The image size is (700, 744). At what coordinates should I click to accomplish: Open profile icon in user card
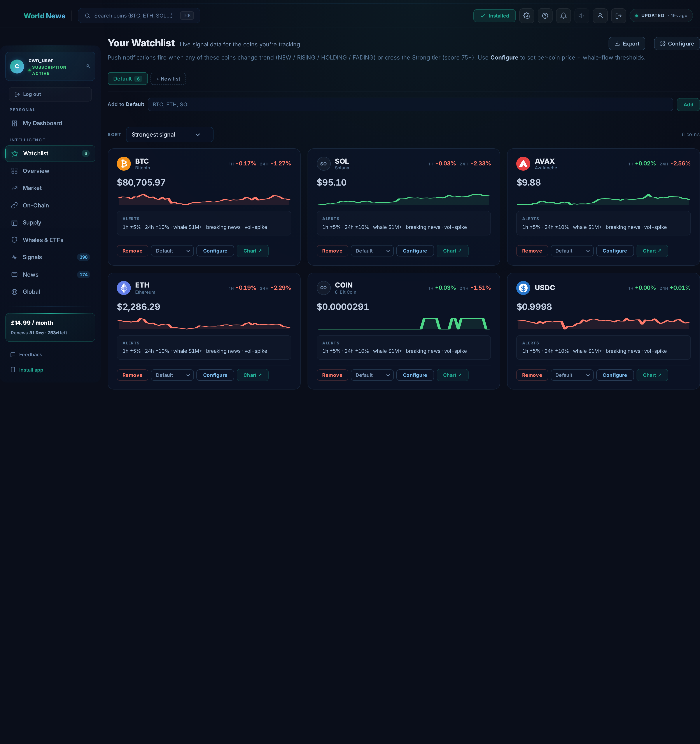point(87,66)
